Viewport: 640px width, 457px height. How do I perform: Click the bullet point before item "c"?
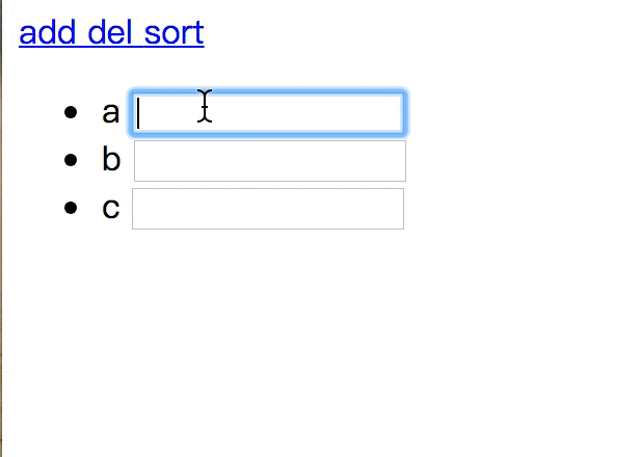click(x=70, y=208)
